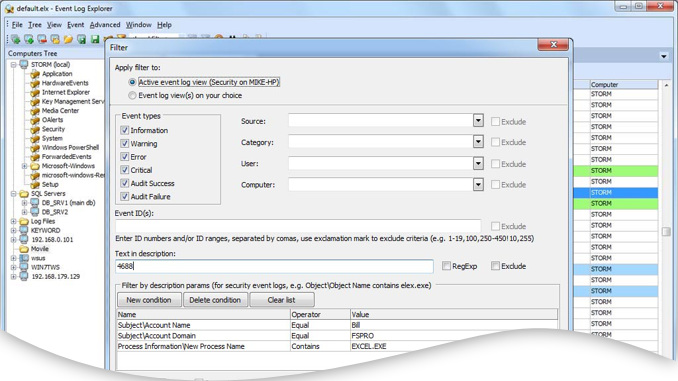Open the Source dropdown list
This screenshot has height=381, width=678.
coord(478,120)
